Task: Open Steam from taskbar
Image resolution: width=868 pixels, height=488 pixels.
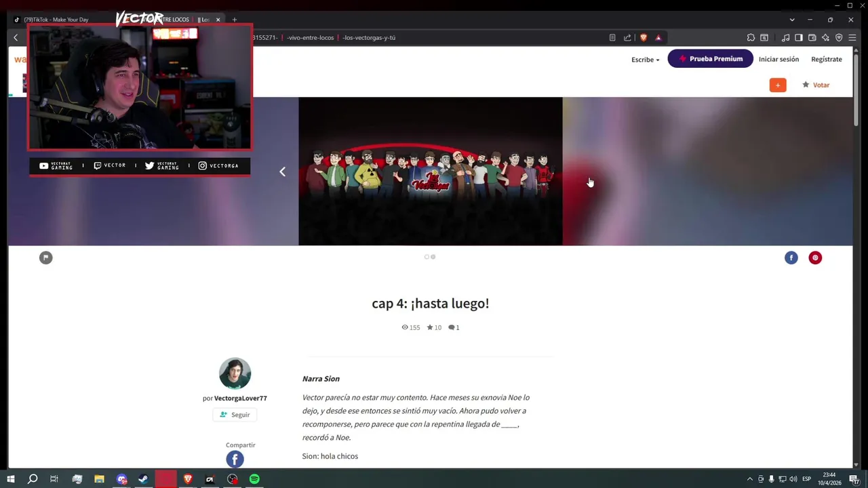Action: point(143,479)
